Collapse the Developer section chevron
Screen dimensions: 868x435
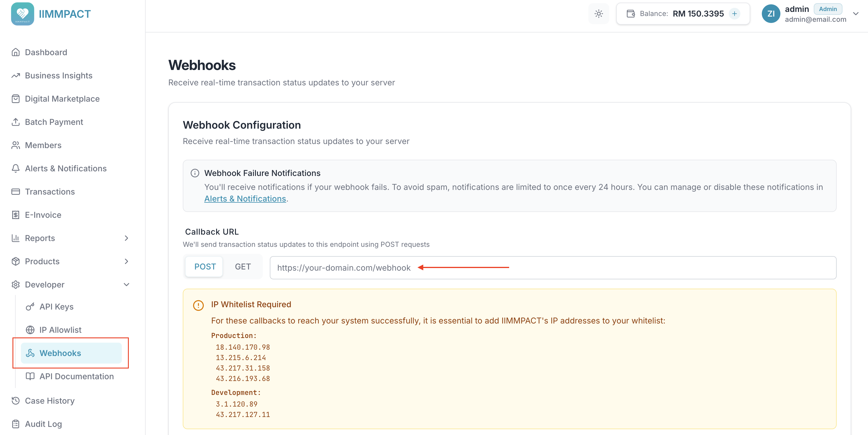[127, 285]
